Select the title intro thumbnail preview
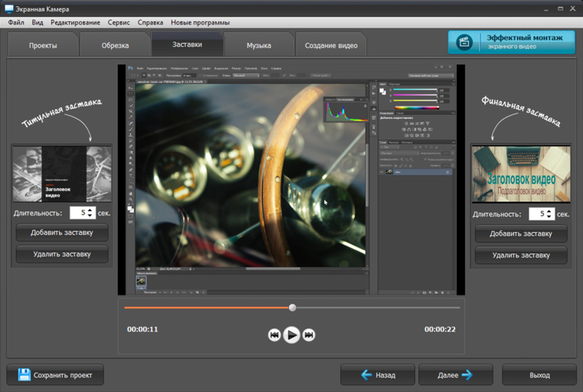Viewport: 583px width, 392px height. click(62, 175)
